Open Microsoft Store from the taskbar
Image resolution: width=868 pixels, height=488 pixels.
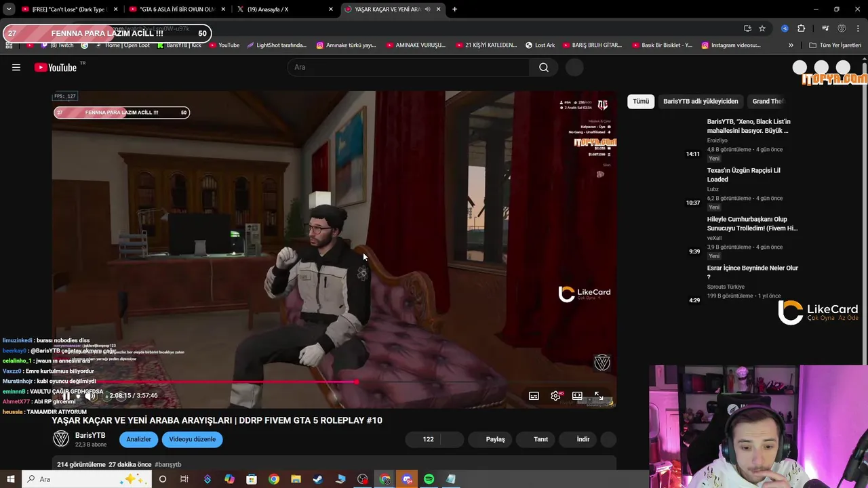click(252, 479)
